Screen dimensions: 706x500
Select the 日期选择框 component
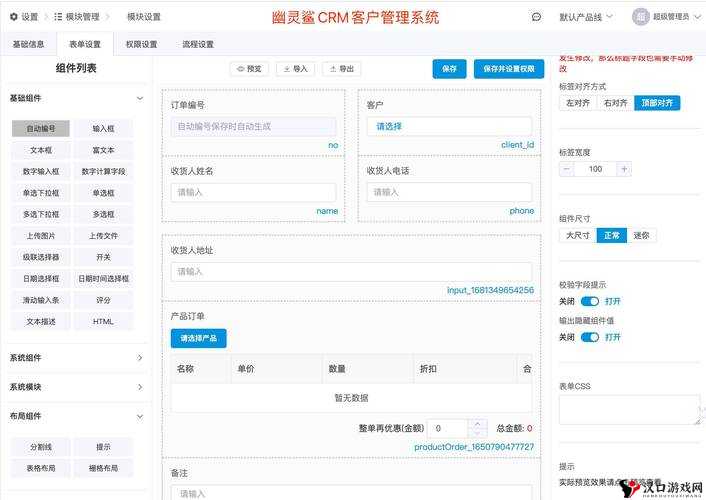tap(41, 279)
